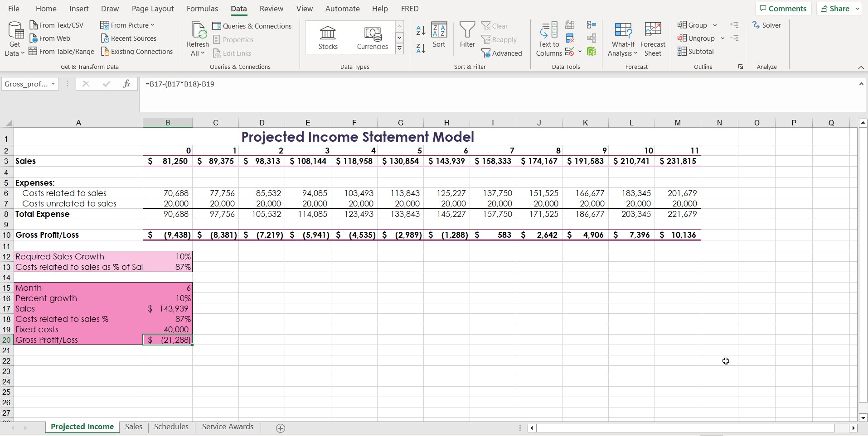Open the Service Awards sheet
This screenshot has height=436, width=868.
click(x=227, y=426)
